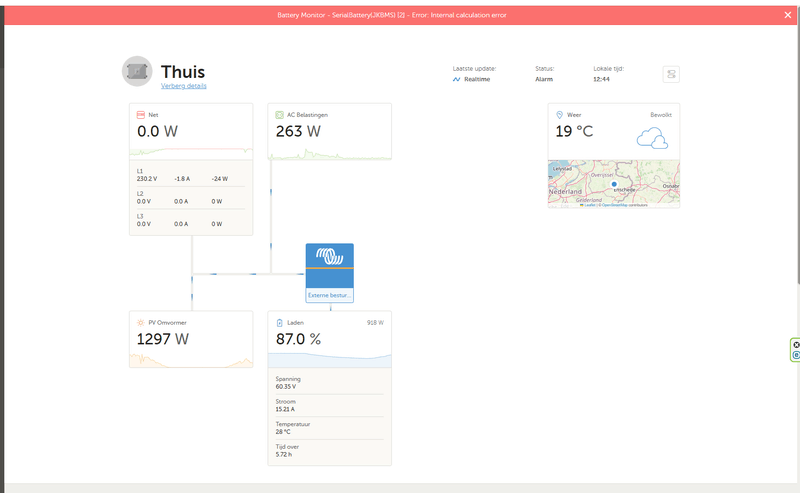This screenshot has width=800, height=493.
Task: Click the Victron inverter device icon
Action: pos(330,266)
